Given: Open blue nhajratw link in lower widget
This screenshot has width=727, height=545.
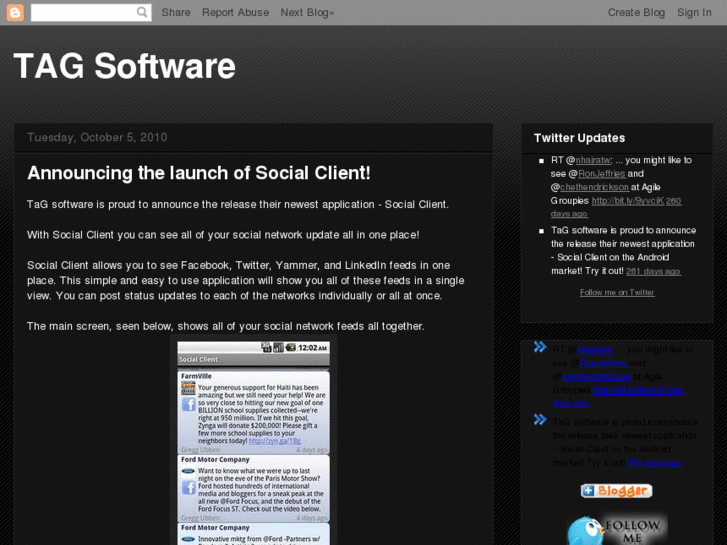Looking at the screenshot, I should point(595,349).
